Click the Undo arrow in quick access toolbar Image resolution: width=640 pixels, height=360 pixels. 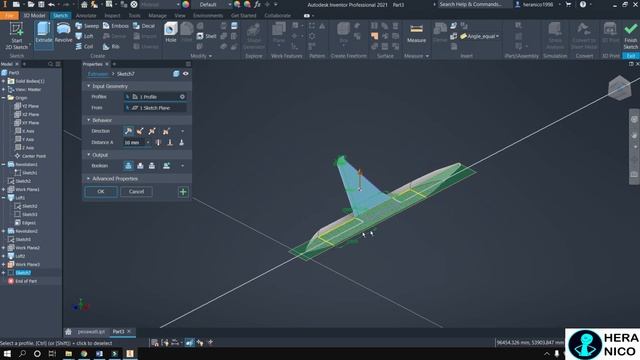point(51,4)
